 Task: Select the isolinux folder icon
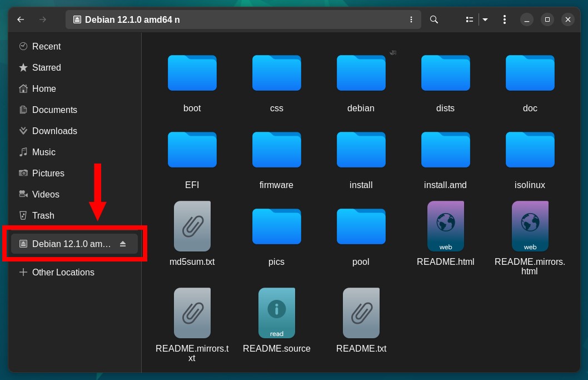point(530,150)
